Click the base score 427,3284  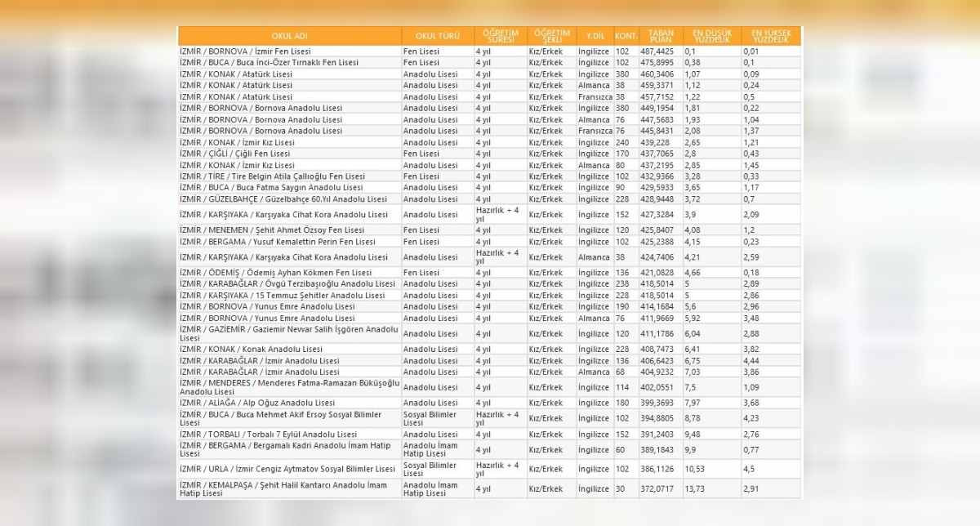point(657,215)
